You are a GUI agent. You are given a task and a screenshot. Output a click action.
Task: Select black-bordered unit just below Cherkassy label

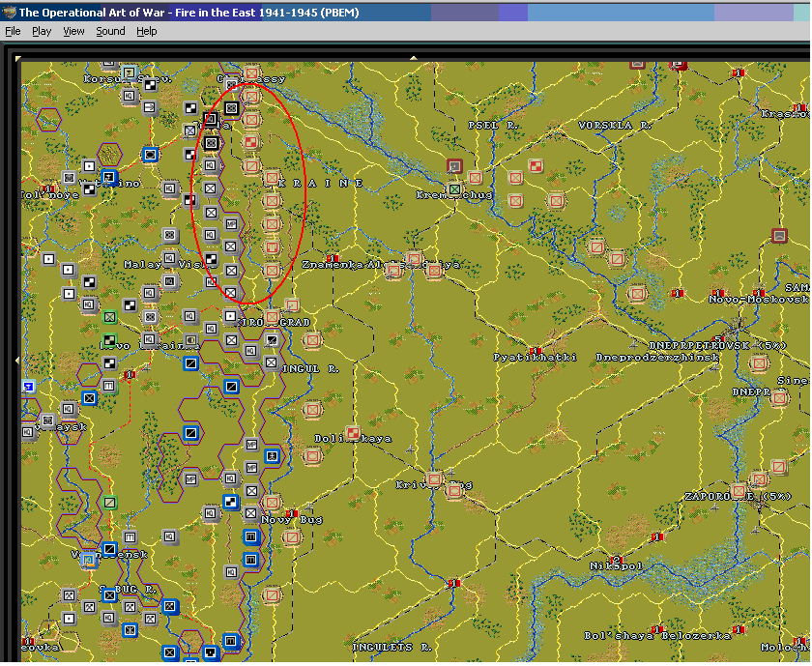click(231, 108)
